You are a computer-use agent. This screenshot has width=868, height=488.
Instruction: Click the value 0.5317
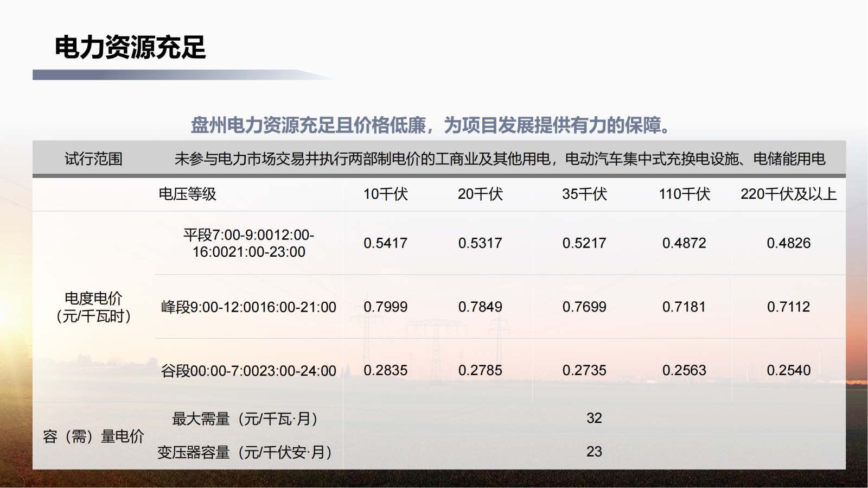click(480, 243)
